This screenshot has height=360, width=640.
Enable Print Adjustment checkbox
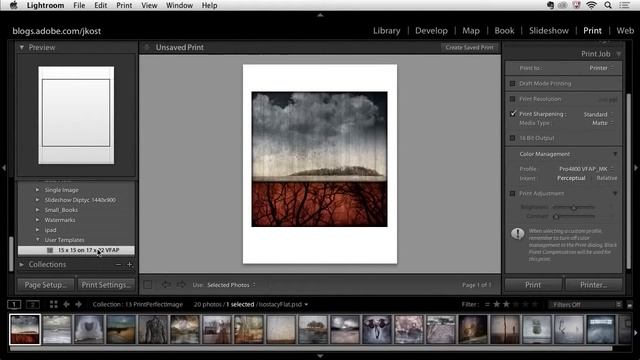(512, 193)
